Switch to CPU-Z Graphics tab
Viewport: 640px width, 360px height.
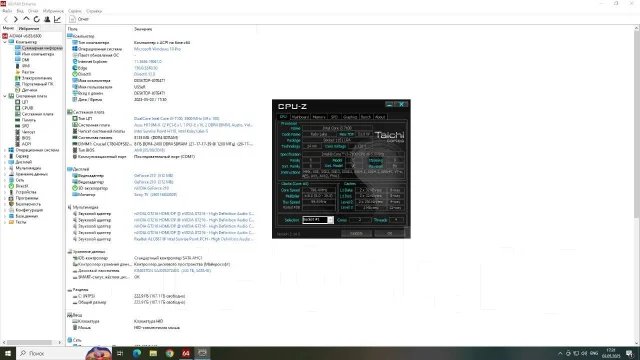(x=350, y=117)
